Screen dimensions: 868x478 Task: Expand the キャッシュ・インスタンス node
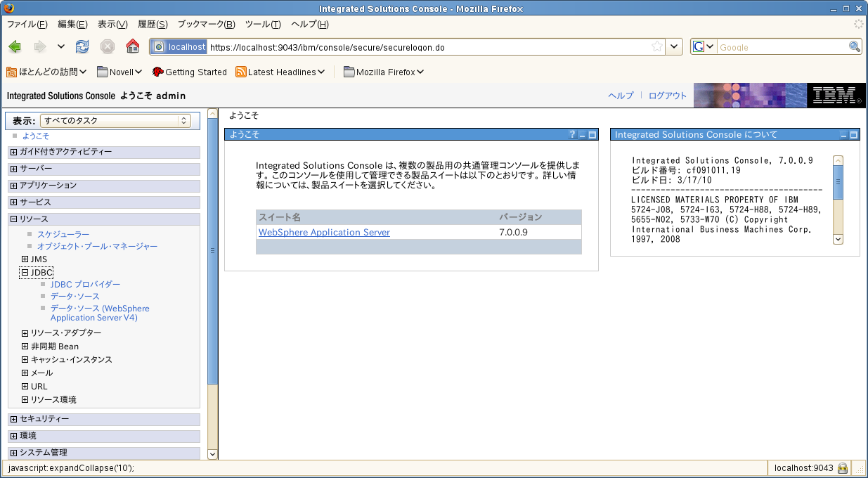point(25,360)
